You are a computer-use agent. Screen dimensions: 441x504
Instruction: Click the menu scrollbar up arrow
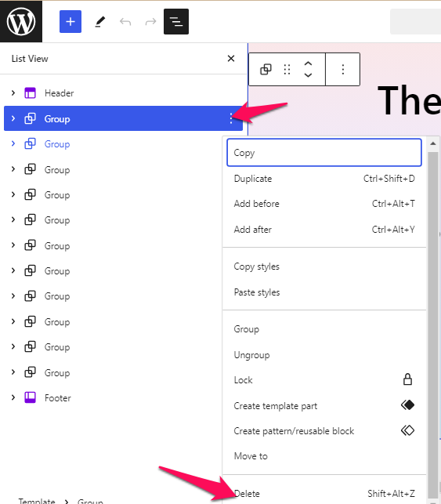pos(433,143)
